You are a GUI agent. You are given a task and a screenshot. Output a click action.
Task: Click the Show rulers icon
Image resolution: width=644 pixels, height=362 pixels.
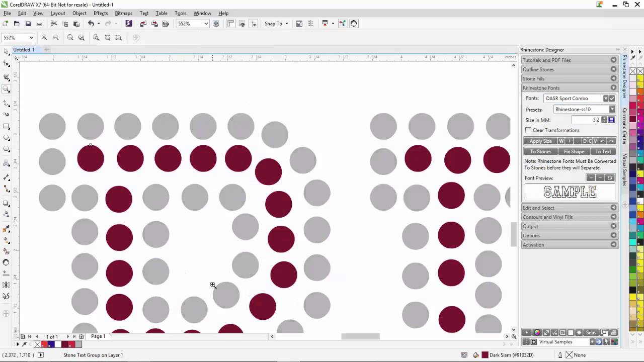click(231, 24)
